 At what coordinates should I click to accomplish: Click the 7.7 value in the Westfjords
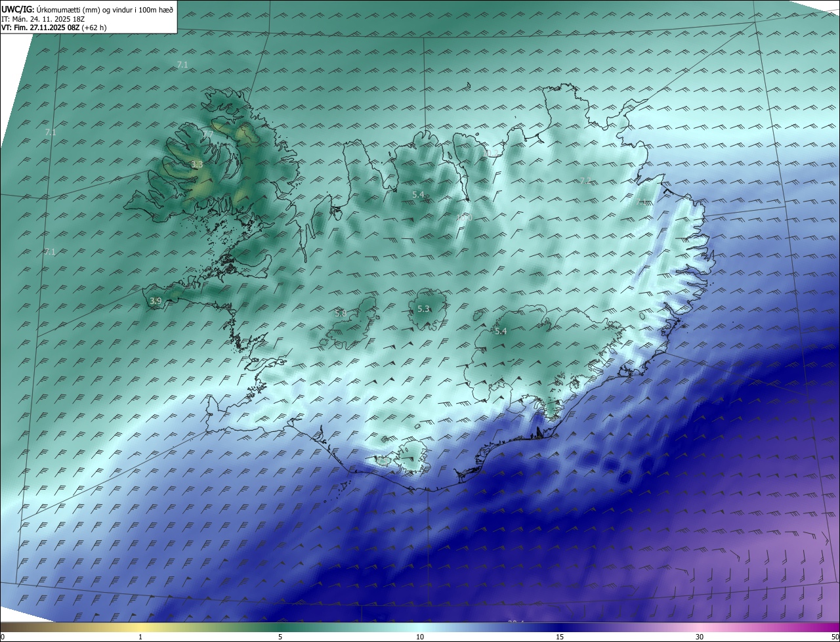click(x=207, y=134)
